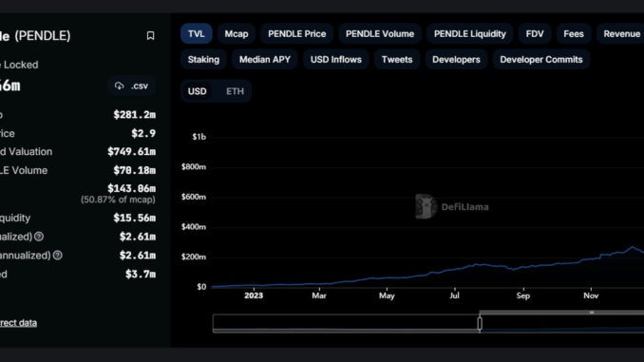Click the May x-axis label
This screenshot has height=362, width=644.
[x=387, y=295]
